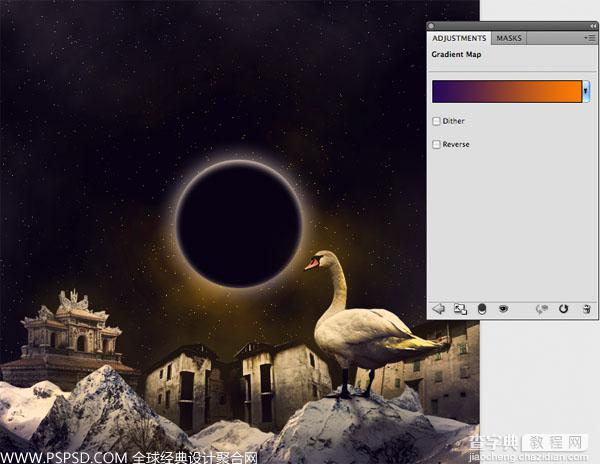This screenshot has width=600, height=464.
Task: Enable the Dither checkbox
Action: point(436,121)
